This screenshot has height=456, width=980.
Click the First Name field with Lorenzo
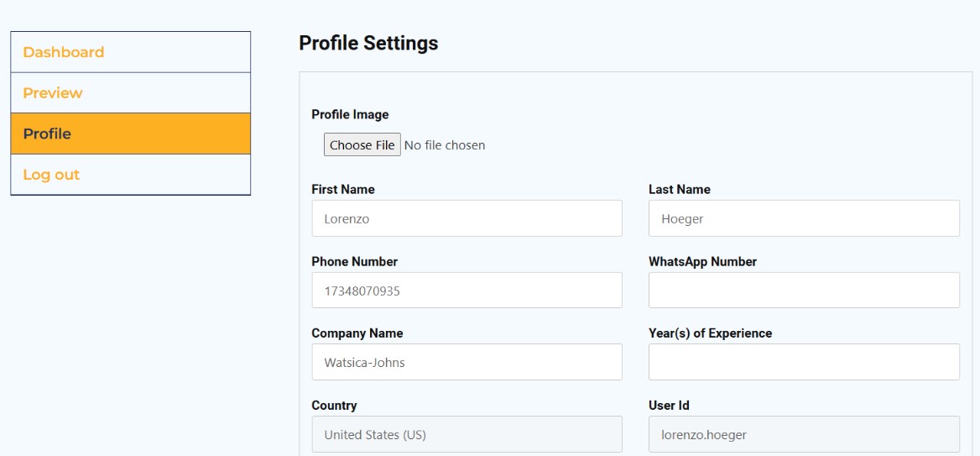467,218
